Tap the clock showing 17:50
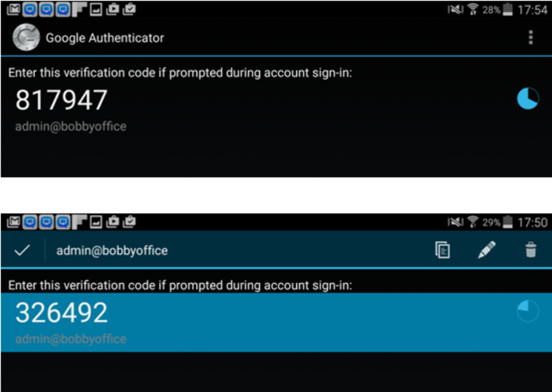 pyautogui.click(x=532, y=222)
